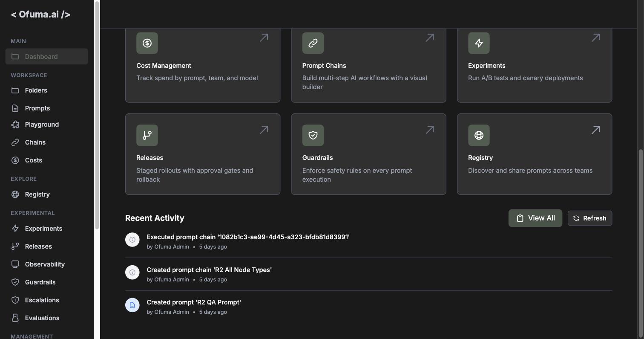644x339 pixels.
Task: Click the Chains link icon in sidebar
Action: pyautogui.click(x=15, y=142)
